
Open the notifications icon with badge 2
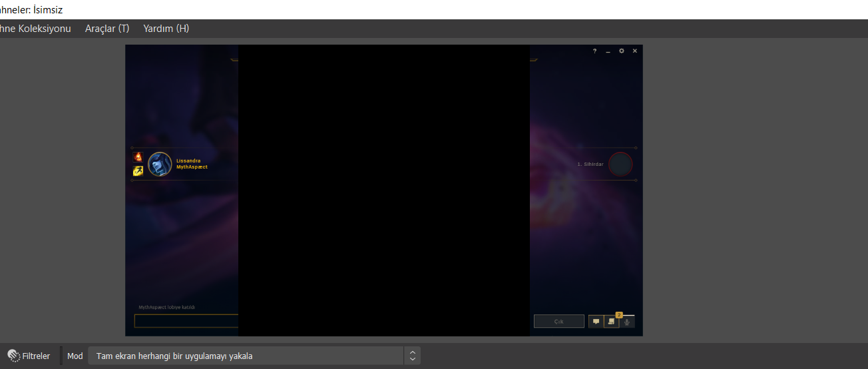click(612, 322)
